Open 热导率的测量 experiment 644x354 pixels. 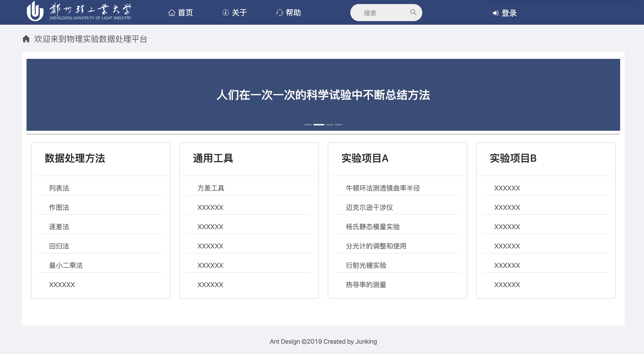(366, 285)
